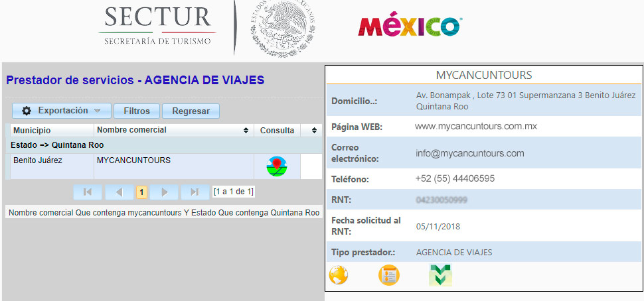Jump to last results page
Screen dimensions: 644x301
[195, 192]
